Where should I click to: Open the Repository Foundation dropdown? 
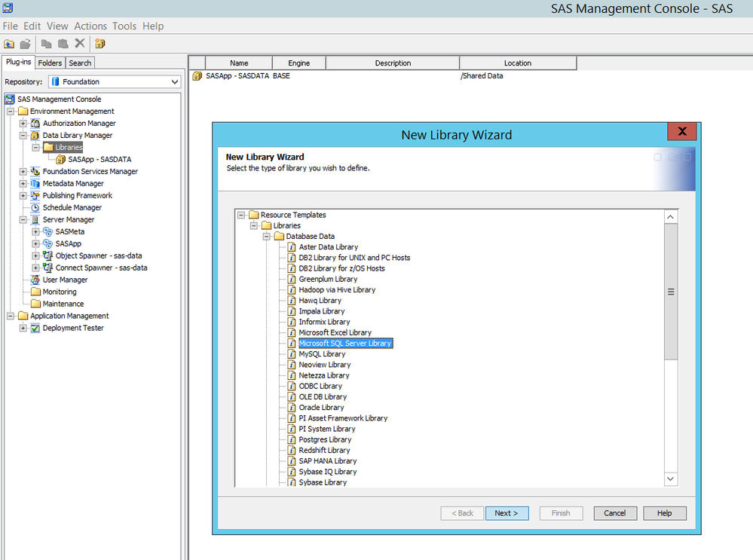click(174, 81)
